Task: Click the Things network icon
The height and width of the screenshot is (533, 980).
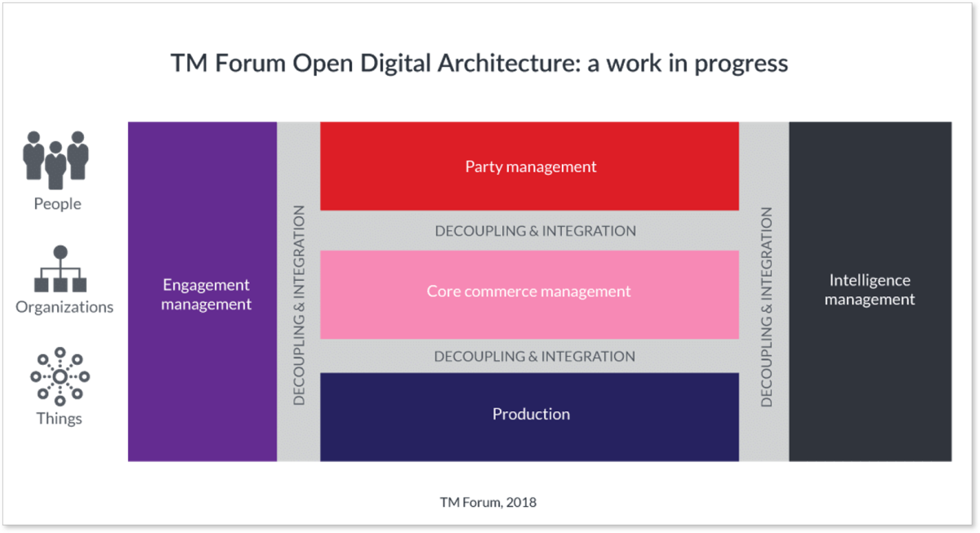Action: (60, 376)
